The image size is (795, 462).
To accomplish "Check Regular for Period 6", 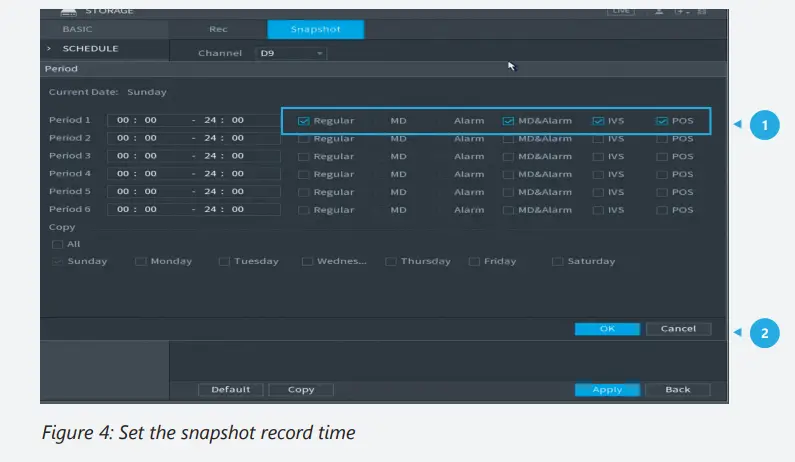I will (303, 210).
